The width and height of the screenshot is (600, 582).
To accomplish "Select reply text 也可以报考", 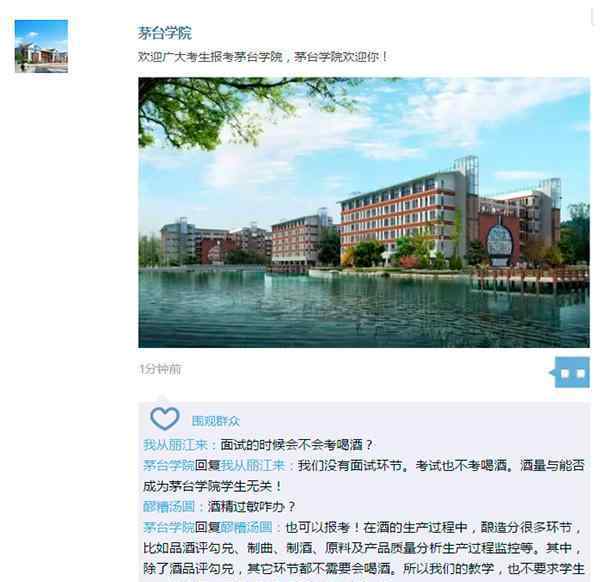I will pos(318,528).
